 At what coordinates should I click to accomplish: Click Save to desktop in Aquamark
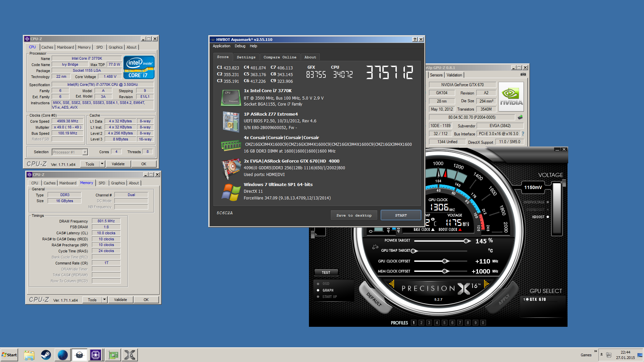click(354, 216)
